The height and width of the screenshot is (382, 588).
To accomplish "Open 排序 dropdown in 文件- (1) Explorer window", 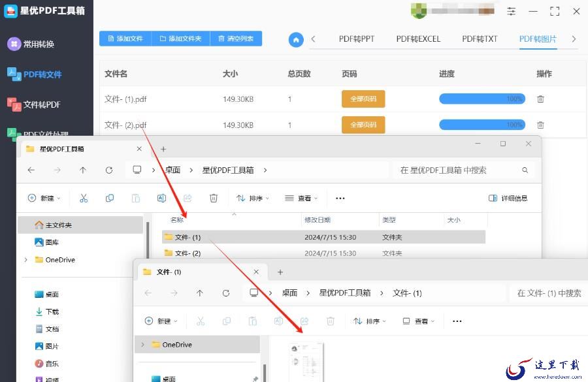I will coord(369,321).
